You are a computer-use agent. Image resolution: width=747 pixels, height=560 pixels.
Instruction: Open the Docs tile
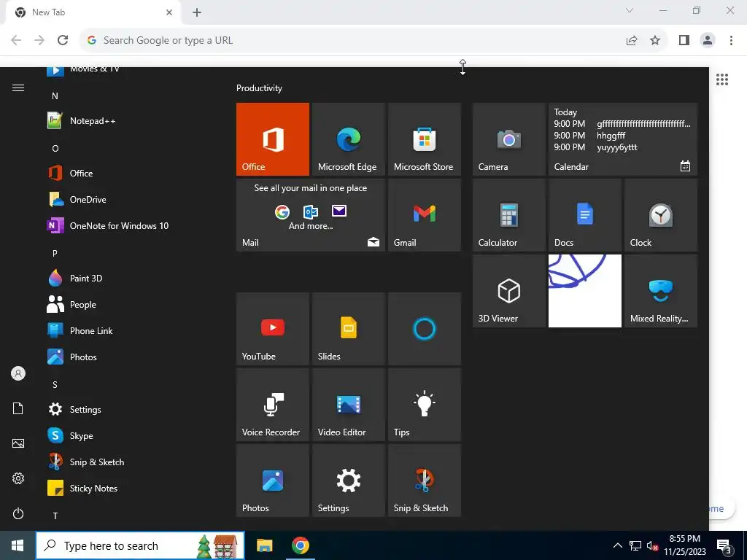[x=585, y=215]
